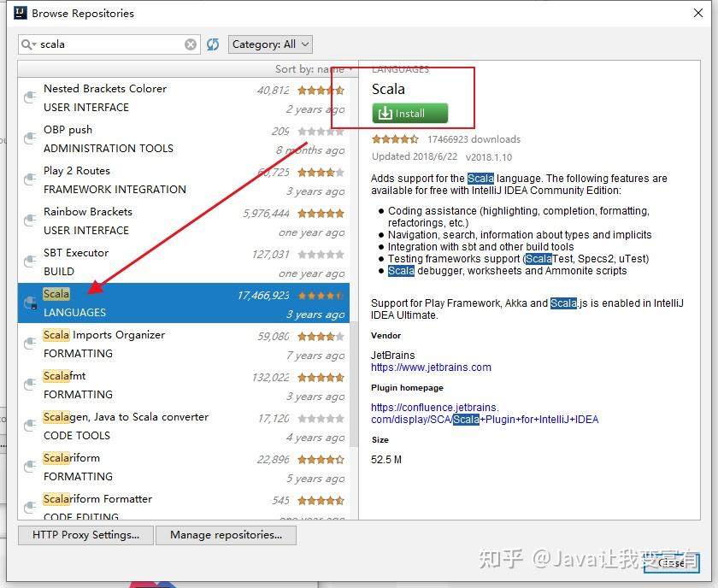Image resolution: width=718 pixels, height=588 pixels.
Task: Click plugin icon of Scalafmt
Action: [x=30, y=385]
